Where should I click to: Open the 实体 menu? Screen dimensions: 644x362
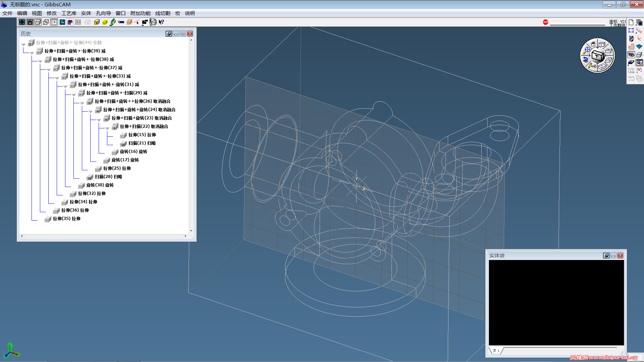[x=86, y=13]
